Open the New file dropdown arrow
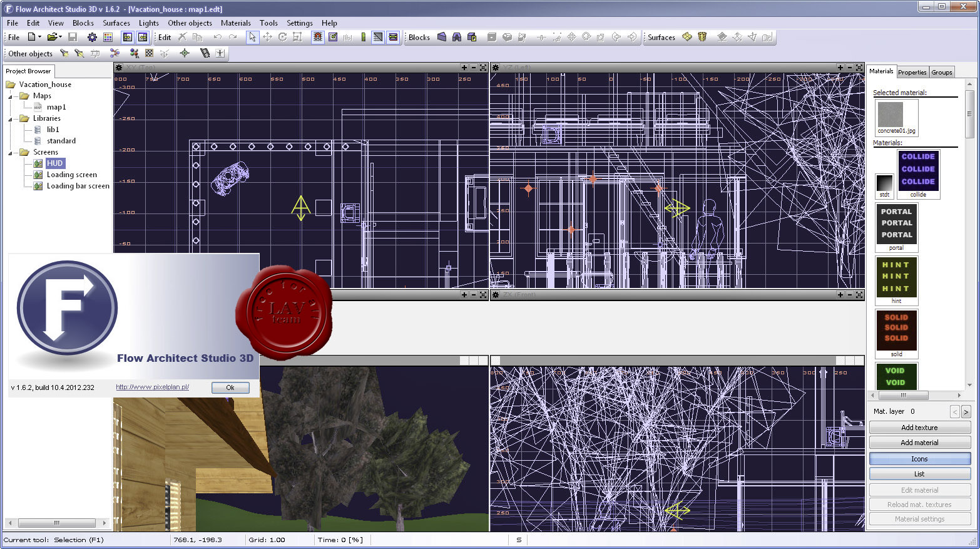The height and width of the screenshot is (549, 980). point(40,37)
